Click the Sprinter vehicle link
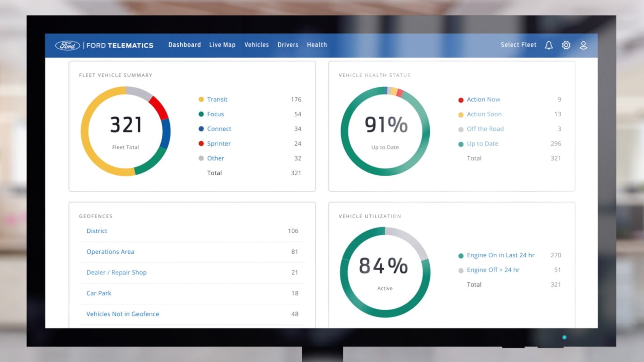This screenshot has height=362, width=644. point(219,143)
